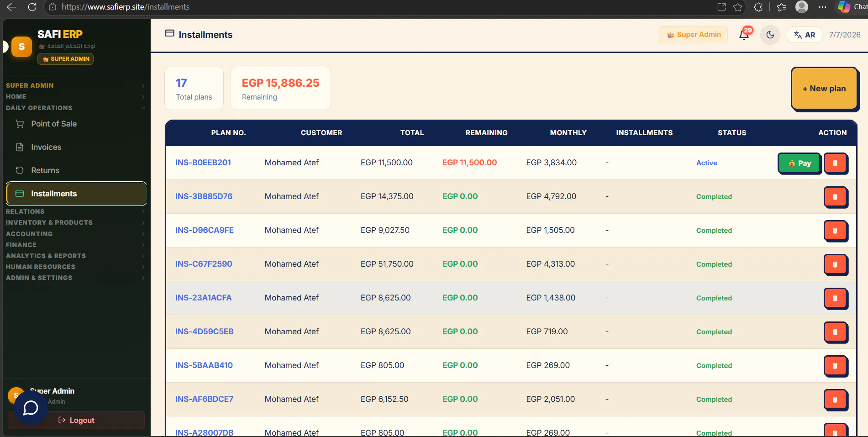Screen dimensions: 868x437
Task: Open plan link INS-4D59C5EB
Action: (205, 332)
